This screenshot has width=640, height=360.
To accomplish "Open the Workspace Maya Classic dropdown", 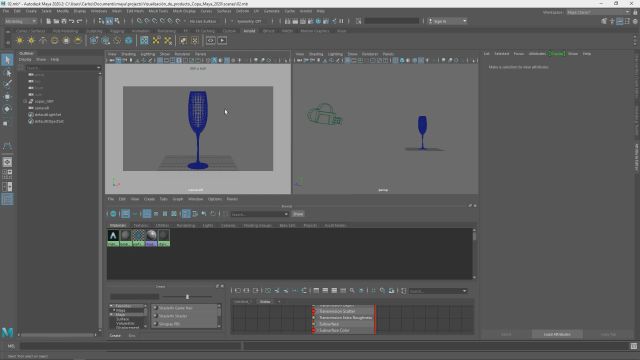I will (598, 12).
